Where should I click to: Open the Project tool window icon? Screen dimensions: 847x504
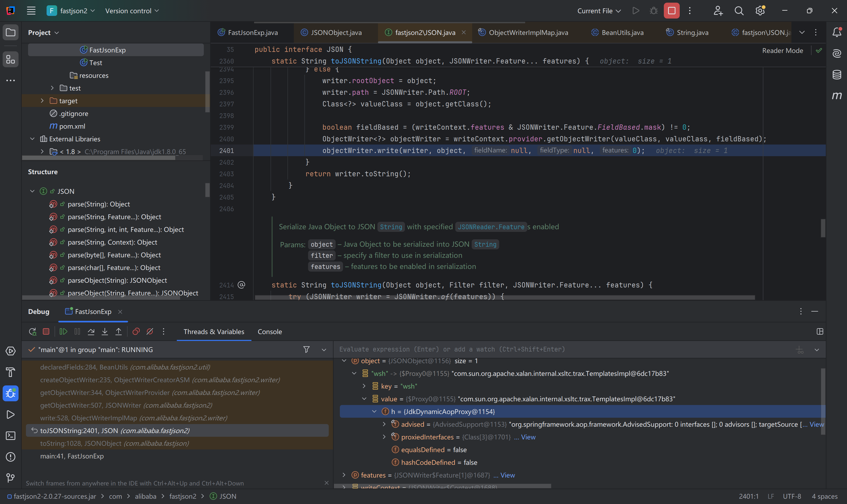click(11, 33)
